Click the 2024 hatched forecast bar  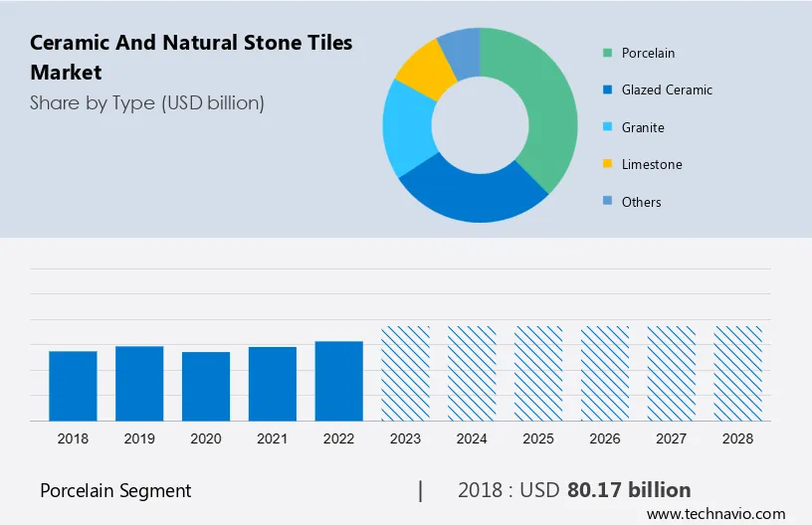(472, 374)
